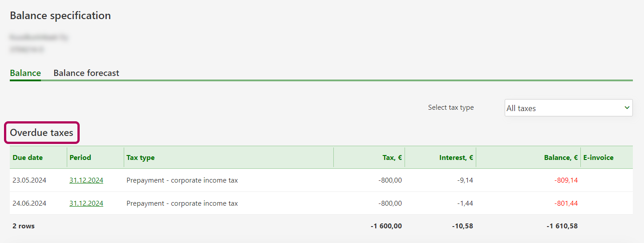Switch to the Balance forecast tab
The width and height of the screenshot is (644, 243).
coord(86,73)
